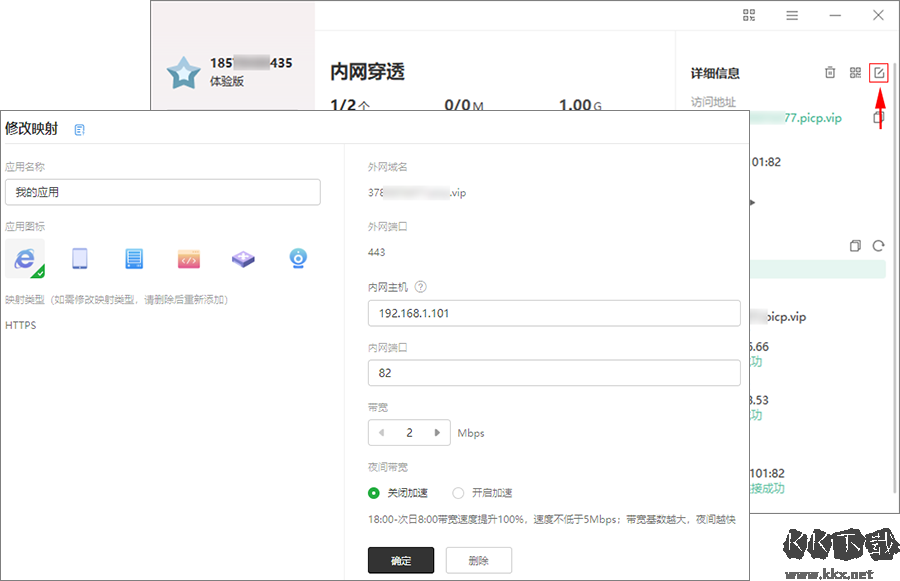Enable the 开启加速 radio option
The image size is (900, 581).
(459, 493)
